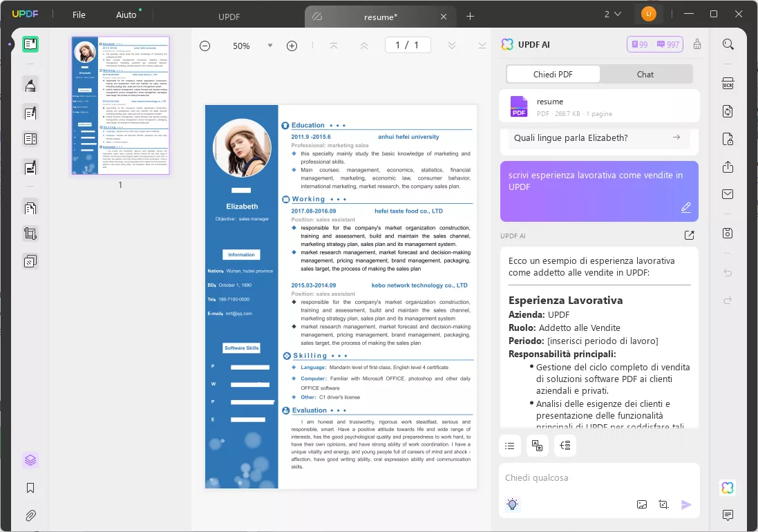Click the Save as other disk icon
The image size is (758, 532).
pos(728,234)
